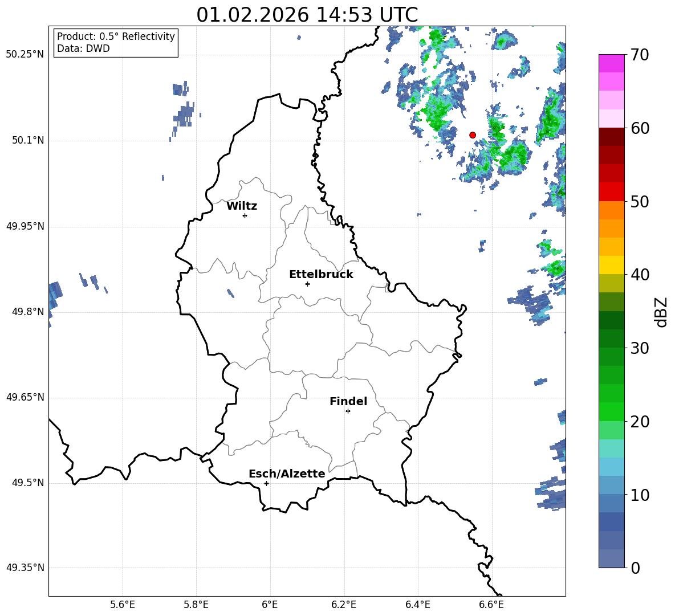Click the orange colorbar segment
675x616 pixels.
(611, 210)
